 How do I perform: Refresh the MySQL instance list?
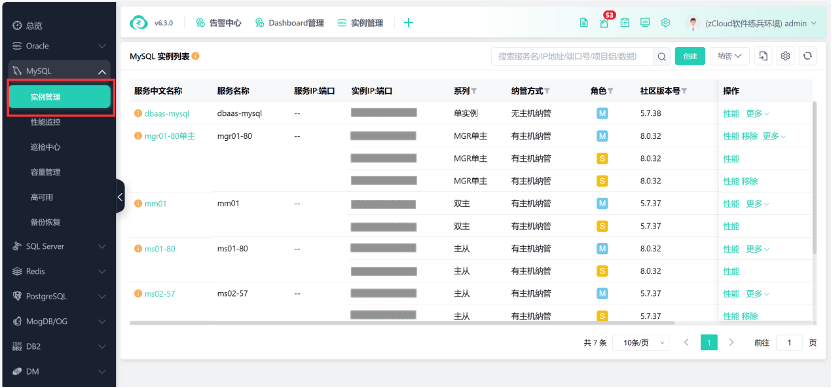tap(808, 56)
